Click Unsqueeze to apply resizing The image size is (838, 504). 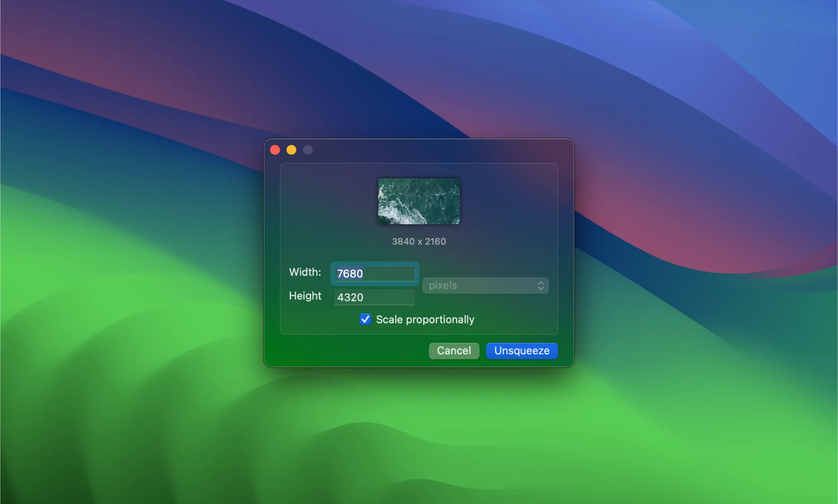[x=521, y=351]
